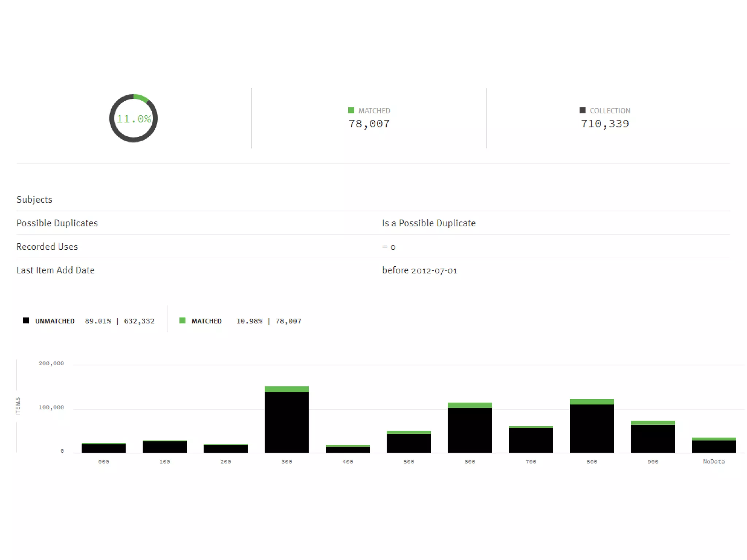The width and height of the screenshot is (747, 560).
Task: Click black Unmatched legend square
Action: (26, 320)
